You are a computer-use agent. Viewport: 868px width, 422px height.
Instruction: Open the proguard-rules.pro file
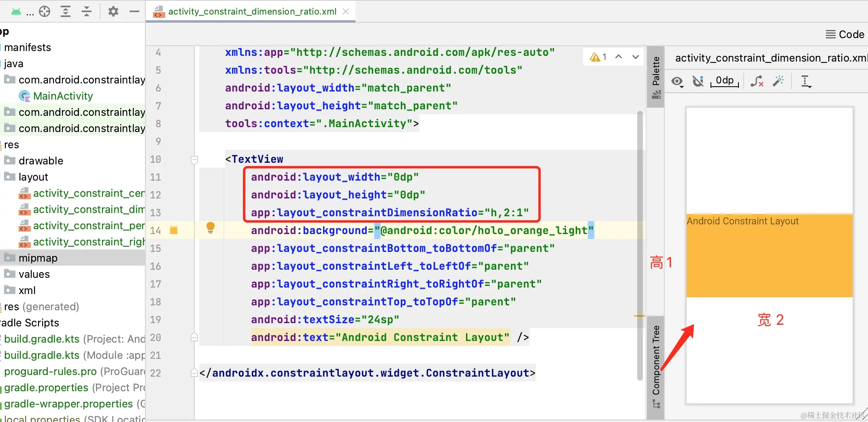click(x=74, y=371)
